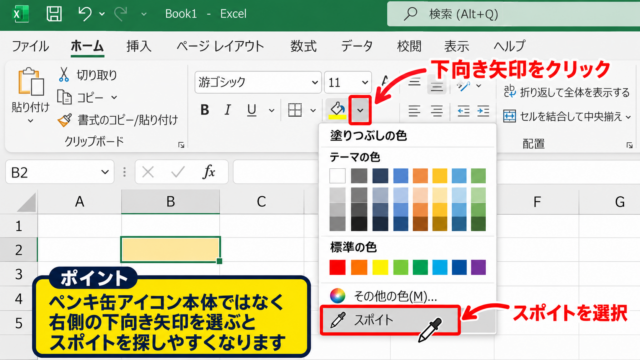This screenshot has width=640, height=360.
Task: Toggle align text left
Action: [x=414, y=111]
